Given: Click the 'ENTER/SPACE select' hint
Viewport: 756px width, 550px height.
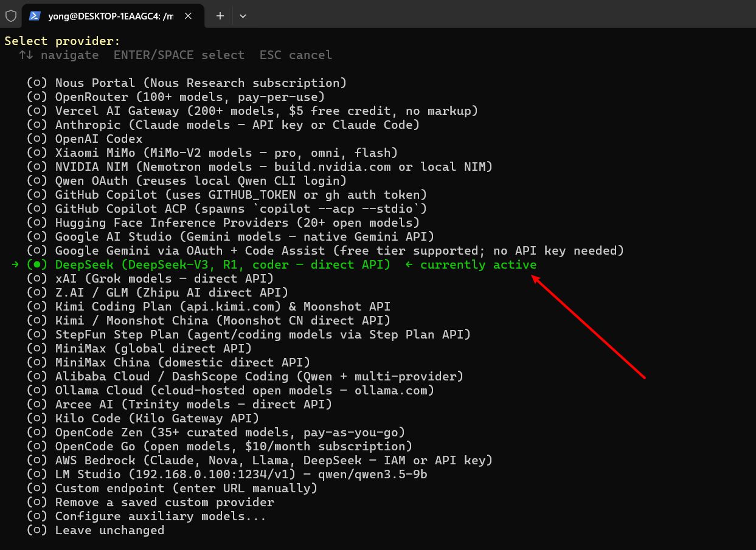Looking at the screenshot, I should 179,55.
